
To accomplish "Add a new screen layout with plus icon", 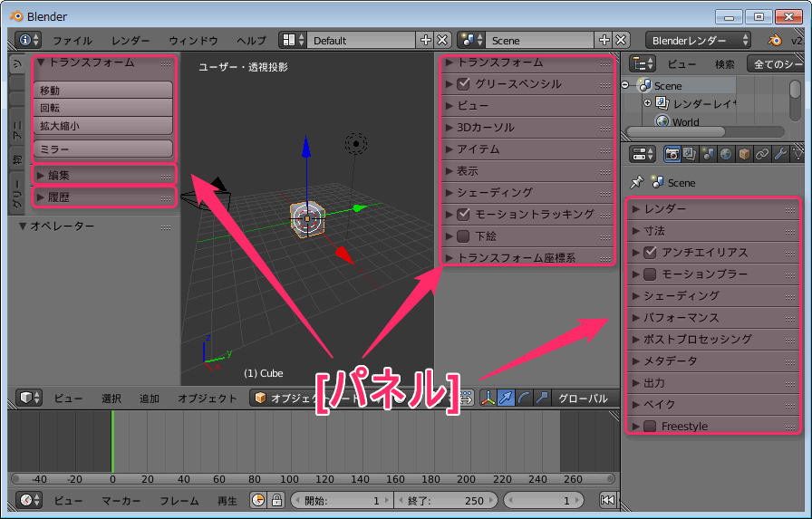I will coord(425,40).
